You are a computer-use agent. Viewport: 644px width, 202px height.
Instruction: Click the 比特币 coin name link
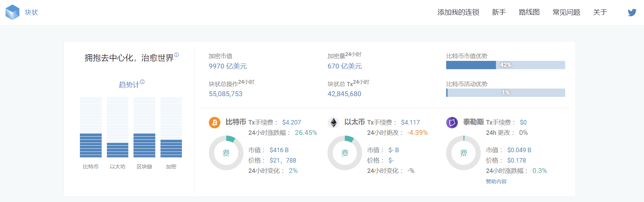pos(236,122)
